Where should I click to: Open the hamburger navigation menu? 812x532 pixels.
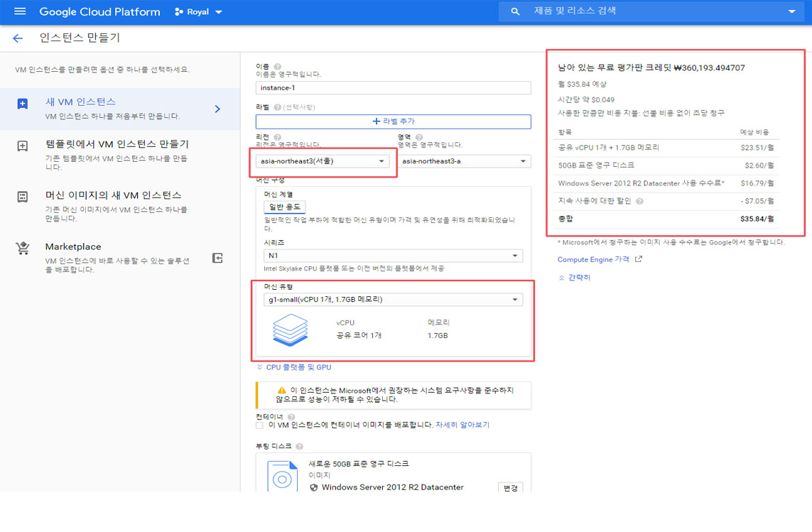click(x=20, y=11)
